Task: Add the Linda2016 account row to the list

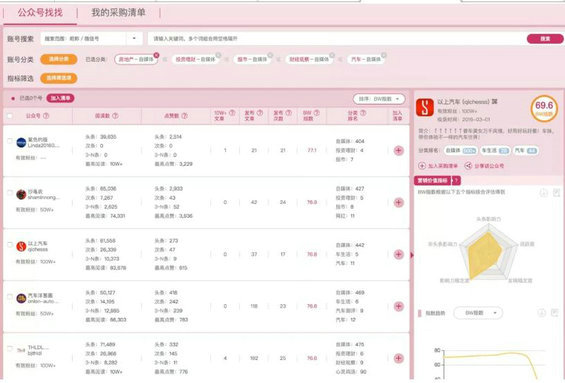Action: (398, 151)
